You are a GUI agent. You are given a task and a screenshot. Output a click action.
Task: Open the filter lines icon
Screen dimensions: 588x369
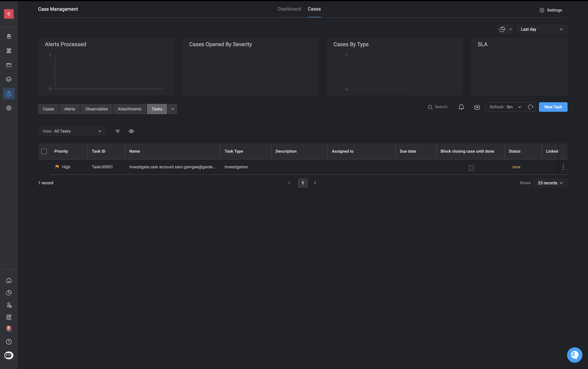[118, 131]
